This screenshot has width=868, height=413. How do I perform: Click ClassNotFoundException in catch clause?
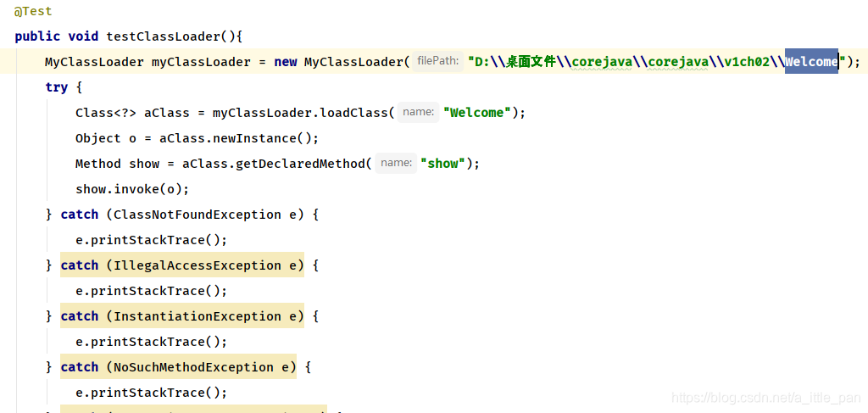pyautogui.click(x=197, y=215)
